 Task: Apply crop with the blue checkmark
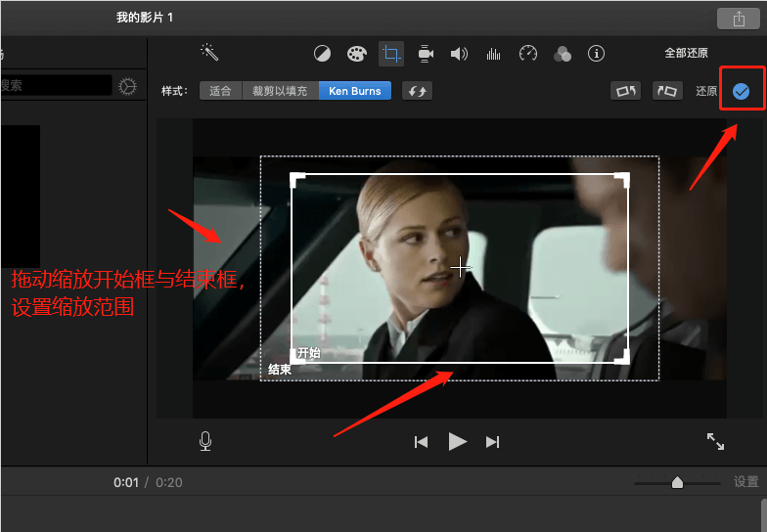coord(741,91)
